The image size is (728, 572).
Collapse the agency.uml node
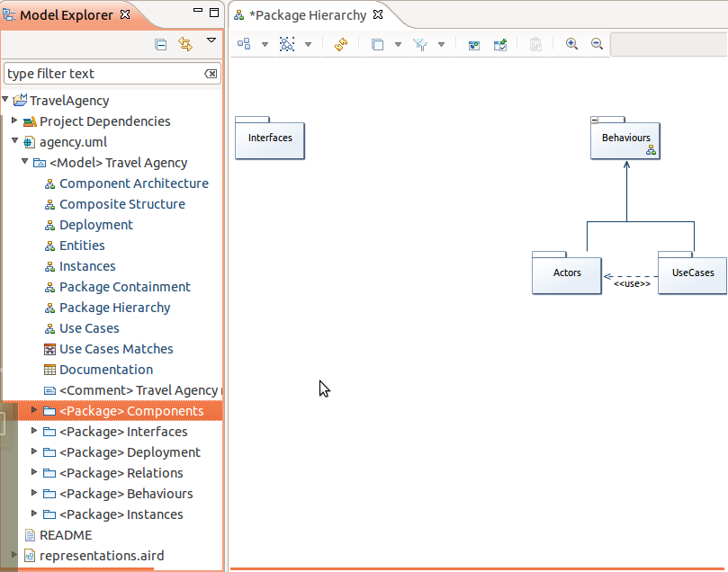[x=15, y=140]
